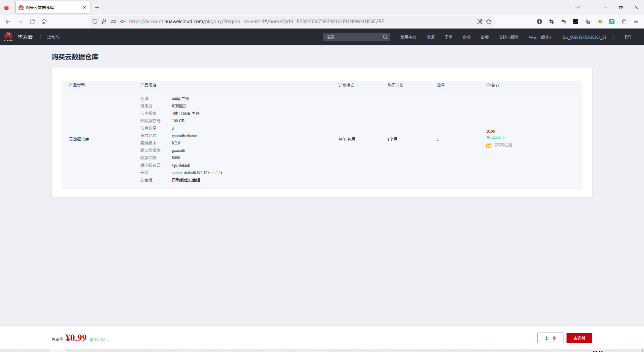Show site security lock info
The image size is (644, 352).
point(104,21)
